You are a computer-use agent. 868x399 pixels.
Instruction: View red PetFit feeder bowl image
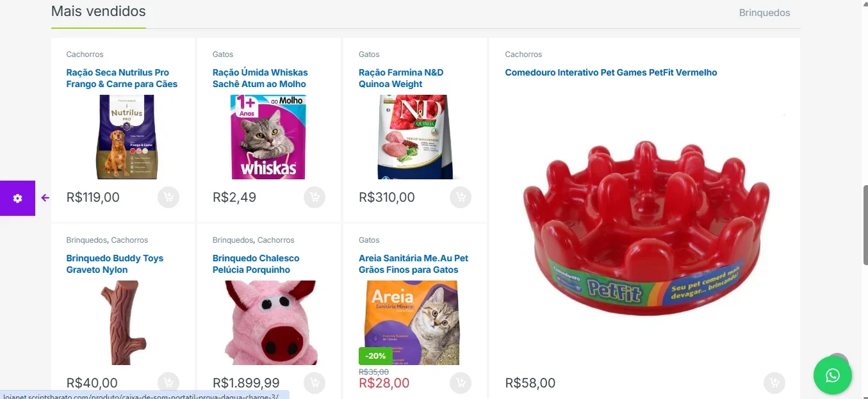click(644, 227)
